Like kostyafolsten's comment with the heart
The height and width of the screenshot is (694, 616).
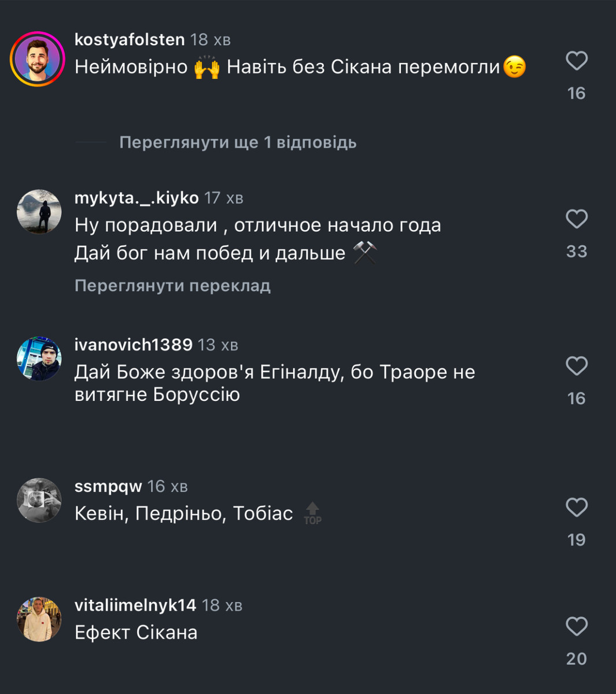click(576, 61)
